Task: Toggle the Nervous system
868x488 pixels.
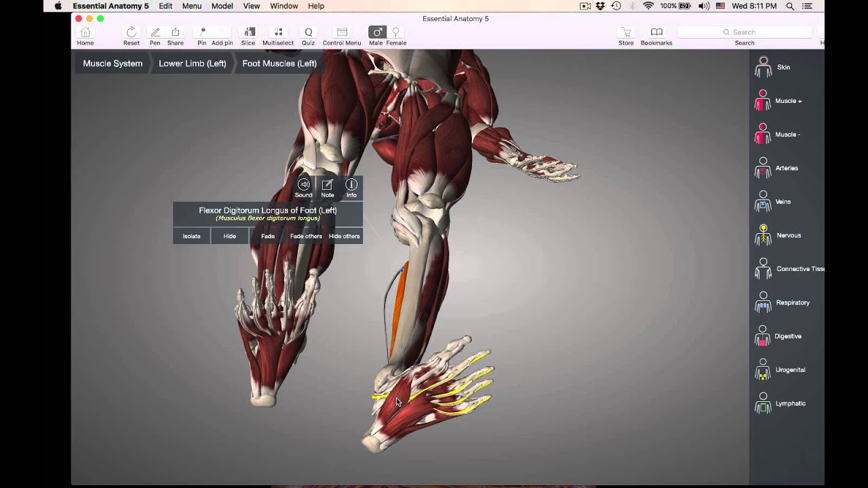Action: click(778, 235)
